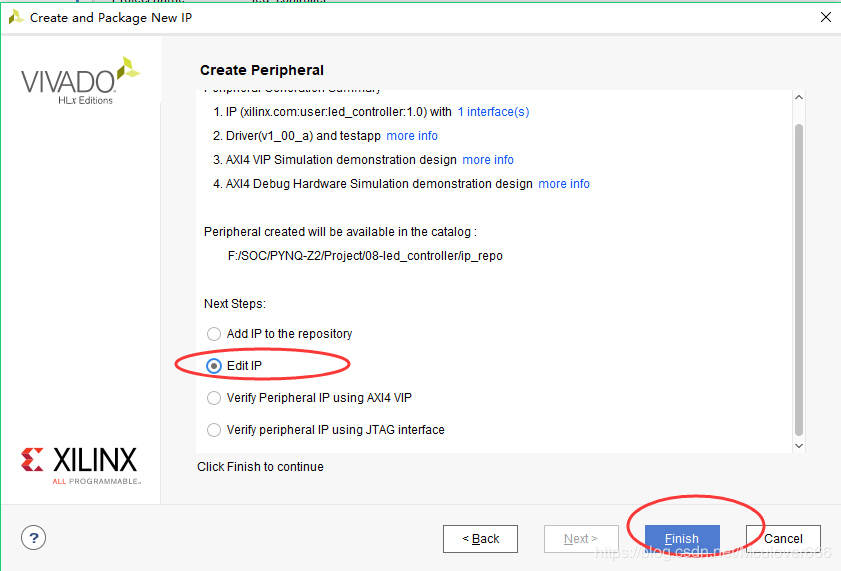Click the Vivado HLx Editions logo

[x=80, y=80]
